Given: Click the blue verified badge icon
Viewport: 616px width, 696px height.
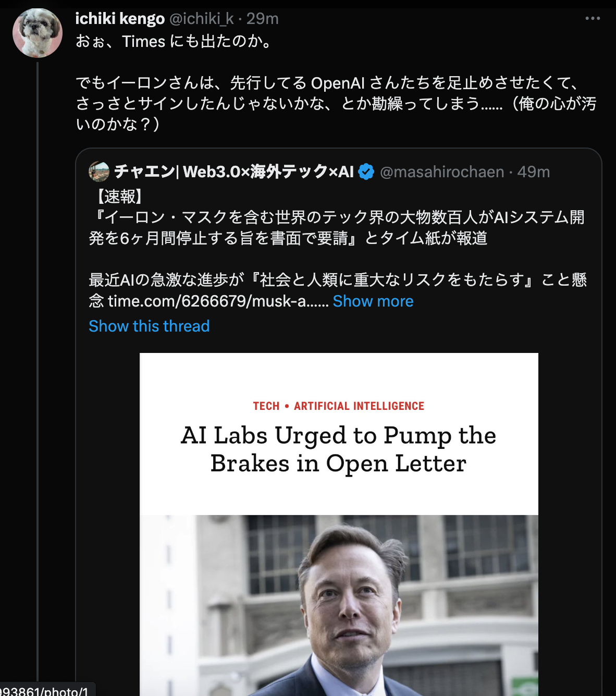Looking at the screenshot, I should pos(367,172).
